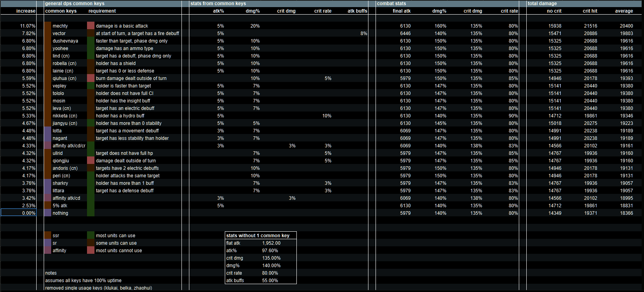Click mechty's 20% dmg% value
644x292 pixels.
click(255, 26)
